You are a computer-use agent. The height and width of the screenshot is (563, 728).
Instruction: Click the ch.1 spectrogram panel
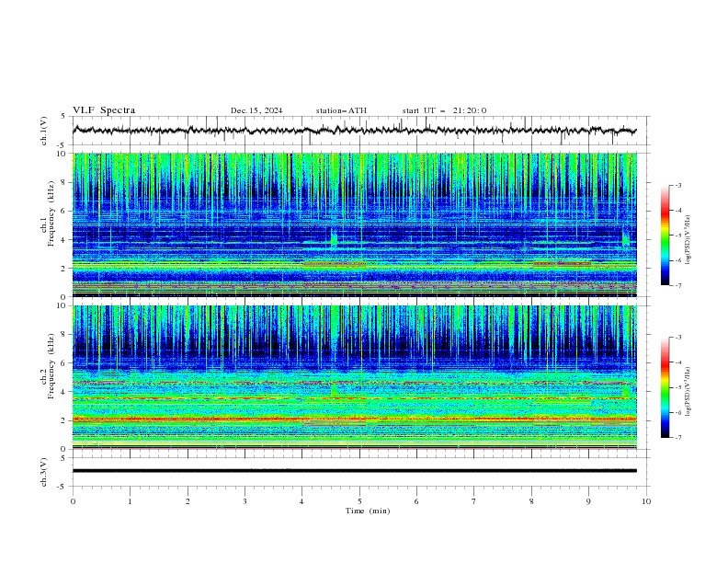355,224
